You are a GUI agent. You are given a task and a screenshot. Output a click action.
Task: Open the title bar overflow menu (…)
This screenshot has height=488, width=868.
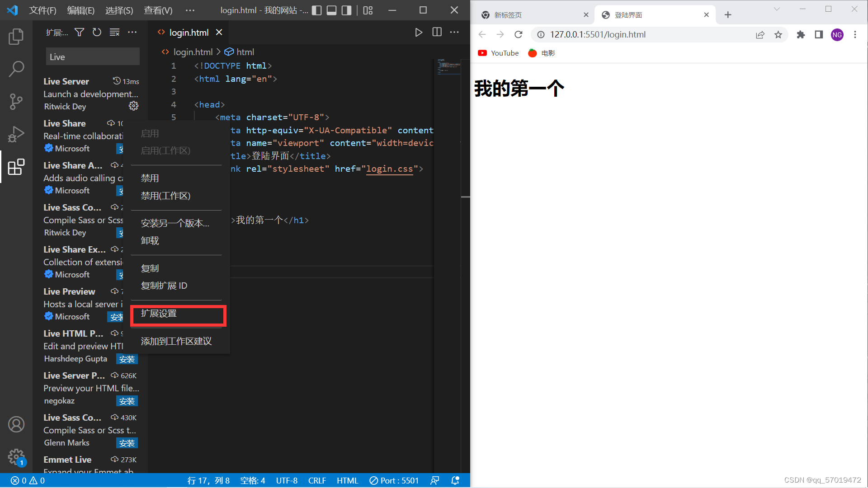pyautogui.click(x=190, y=10)
